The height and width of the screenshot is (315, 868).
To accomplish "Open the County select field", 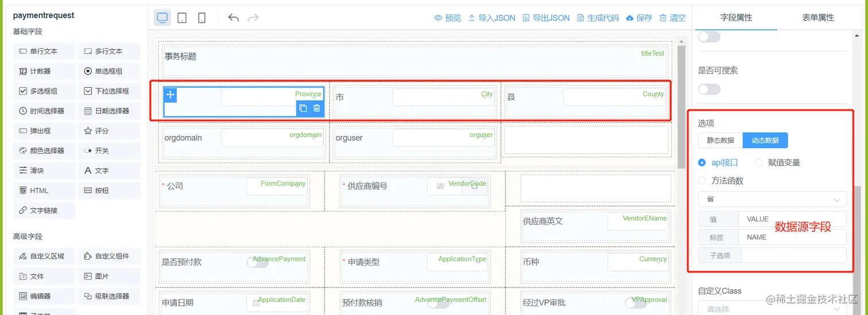I will pos(614,97).
